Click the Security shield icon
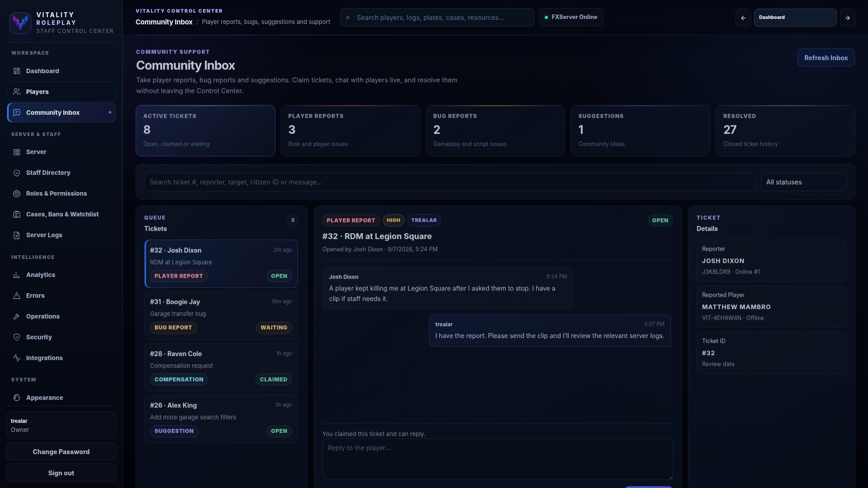This screenshot has height=488, width=868. point(17,337)
